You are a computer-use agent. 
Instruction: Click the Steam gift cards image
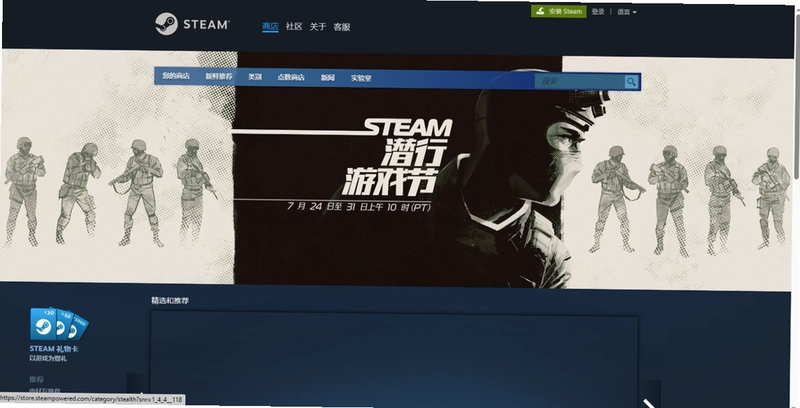click(59, 324)
